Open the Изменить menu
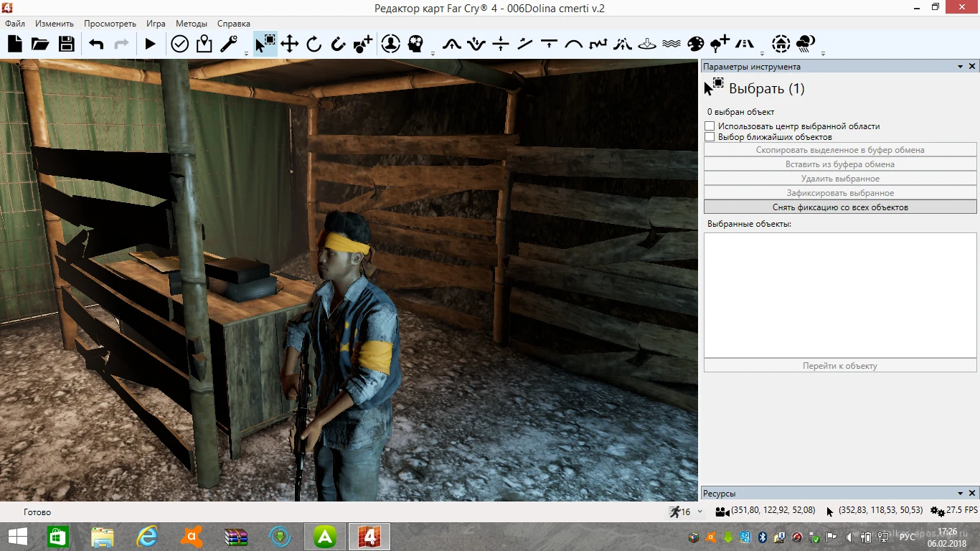 click(x=55, y=24)
